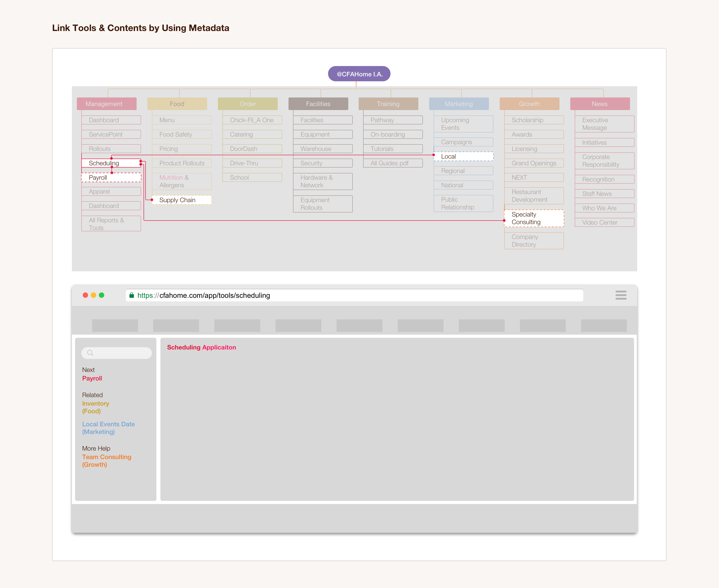Open the Inventory (Food) related link
The height and width of the screenshot is (588, 719).
(x=95, y=407)
